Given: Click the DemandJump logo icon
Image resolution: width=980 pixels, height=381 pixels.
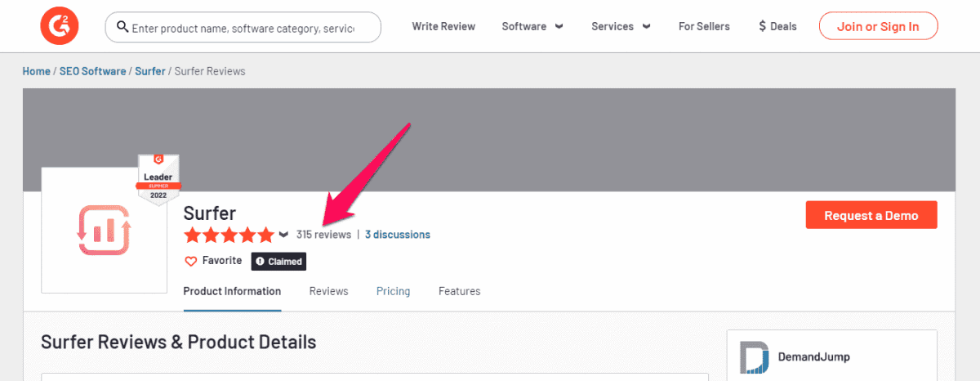Looking at the screenshot, I should click(755, 358).
